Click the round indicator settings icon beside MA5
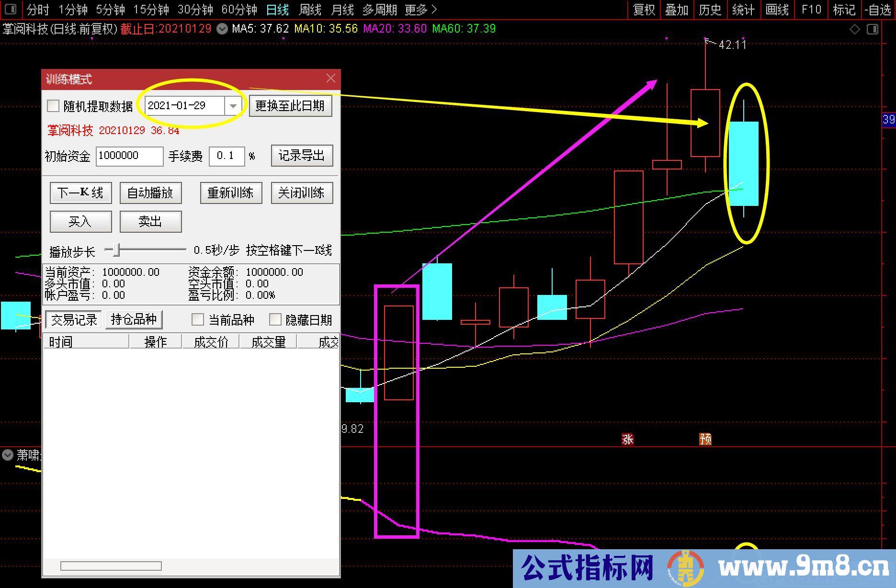 (222, 29)
